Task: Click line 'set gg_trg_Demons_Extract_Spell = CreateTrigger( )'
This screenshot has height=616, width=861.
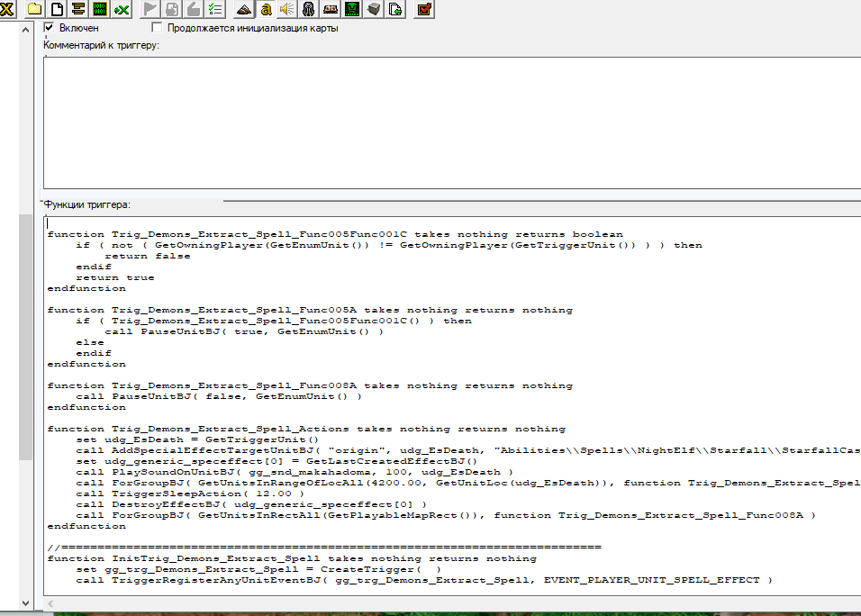Action: [258, 569]
